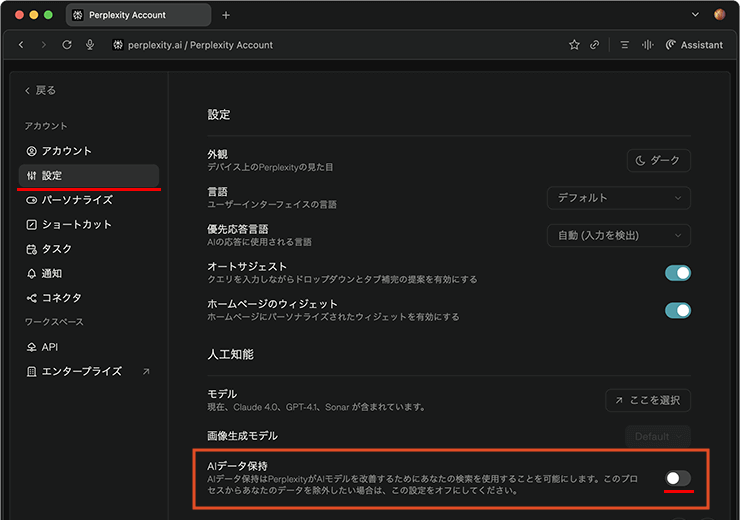Click the 人工知能 section heading
The image size is (740, 520).
[230, 354]
